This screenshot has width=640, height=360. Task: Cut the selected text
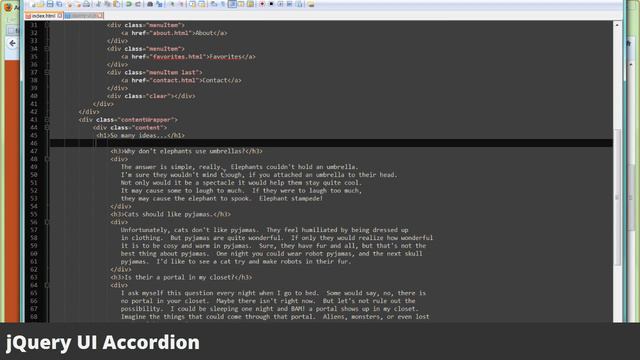(98, 4)
